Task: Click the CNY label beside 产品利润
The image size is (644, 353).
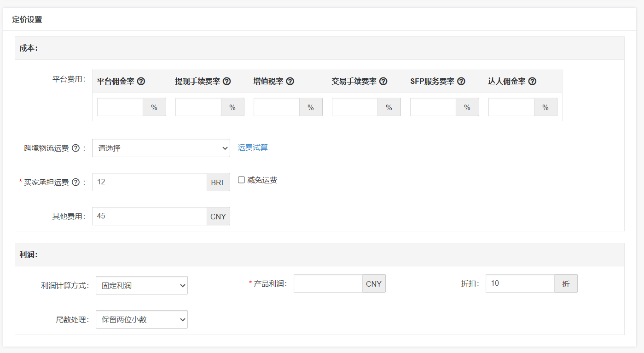Action: pyautogui.click(x=374, y=283)
